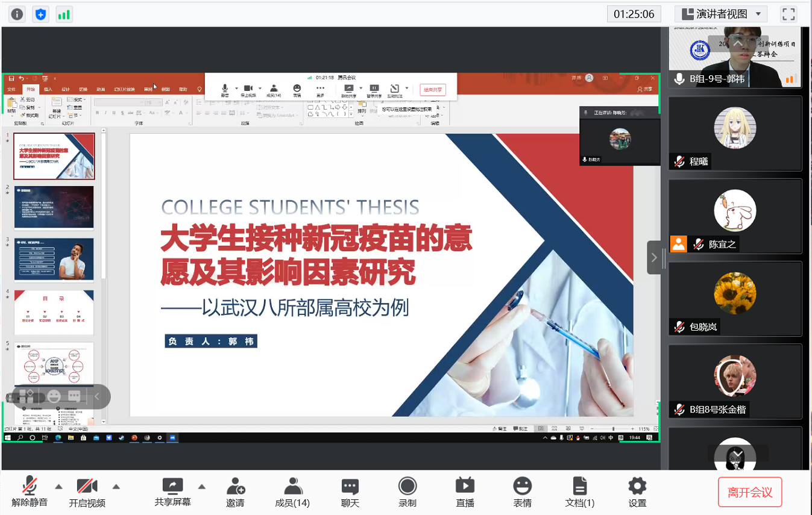Show the meeting info icon
Viewport: 812px width, 515px height.
tap(17, 14)
